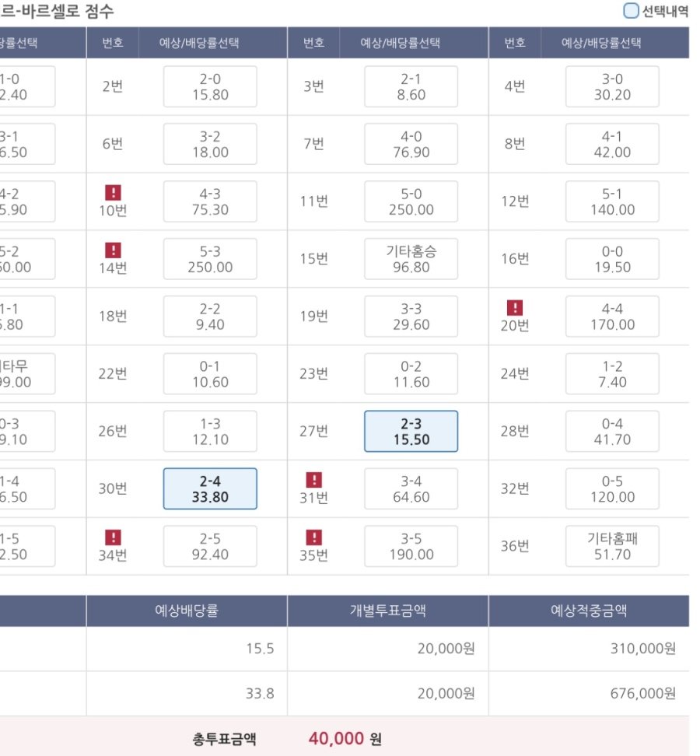Select score 0-0 with odds 19.50
The height and width of the screenshot is (756, 700).
612,259
